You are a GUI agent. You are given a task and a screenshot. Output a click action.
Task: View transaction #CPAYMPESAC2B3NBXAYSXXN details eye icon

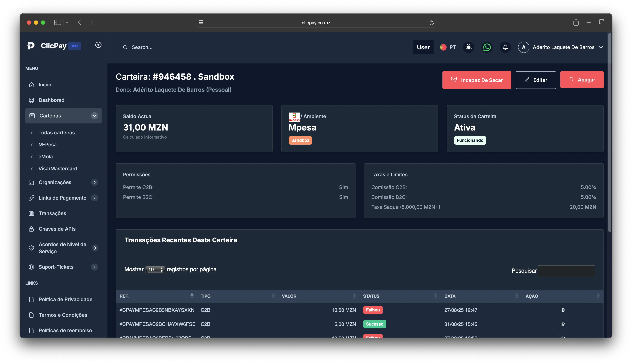pyautogui.click(x=563, y=310)
